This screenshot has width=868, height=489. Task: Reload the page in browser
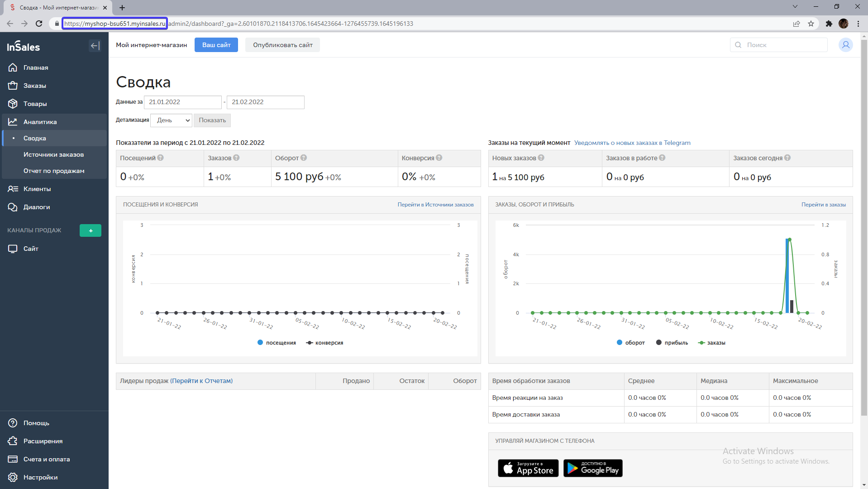coord(39,24)
